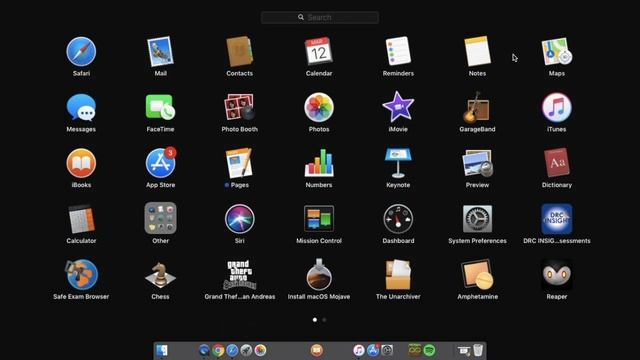Open the Dictionary app

tap(557, 163)
